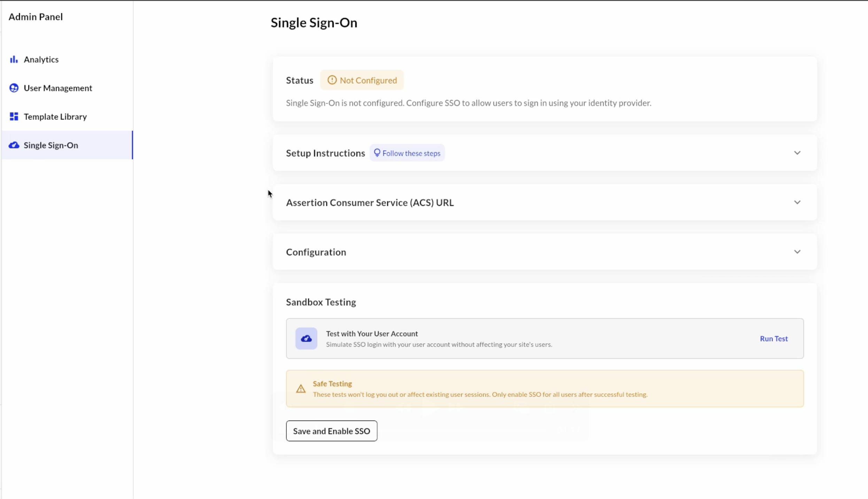Expand the Configuration section chevron
868x499 pixels.
coord(797,252)
